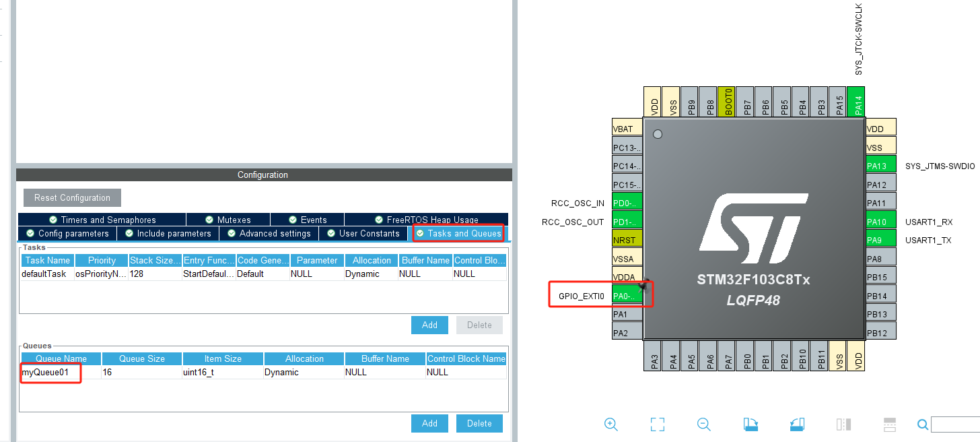980x442 pixels.
Task: Switch to Config parameters tab
Action: coord(68,233)
